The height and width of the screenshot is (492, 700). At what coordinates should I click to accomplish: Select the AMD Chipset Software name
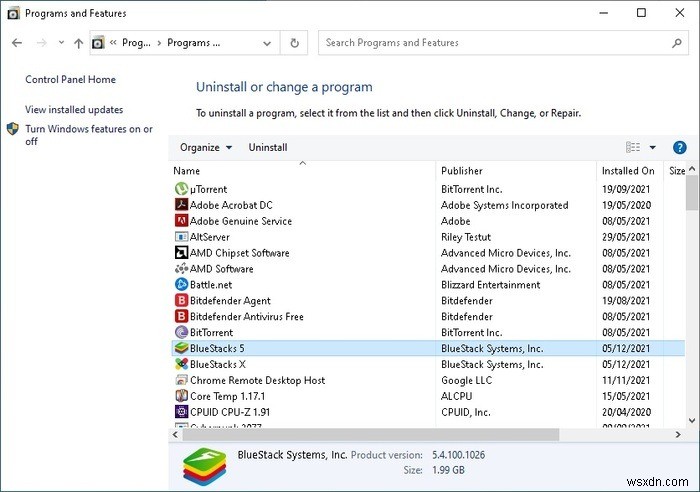[x=239, y=253]
